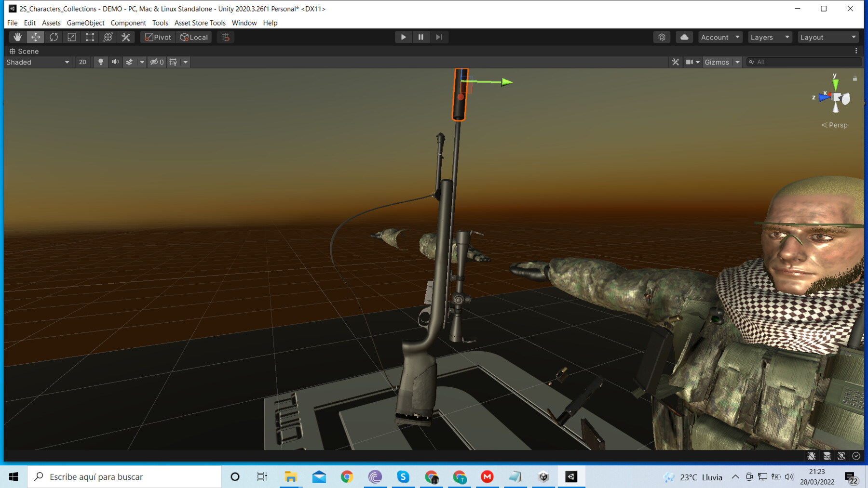868x488 pixels.
Task: Open the Component menu
Action: [x=128, y=23]
